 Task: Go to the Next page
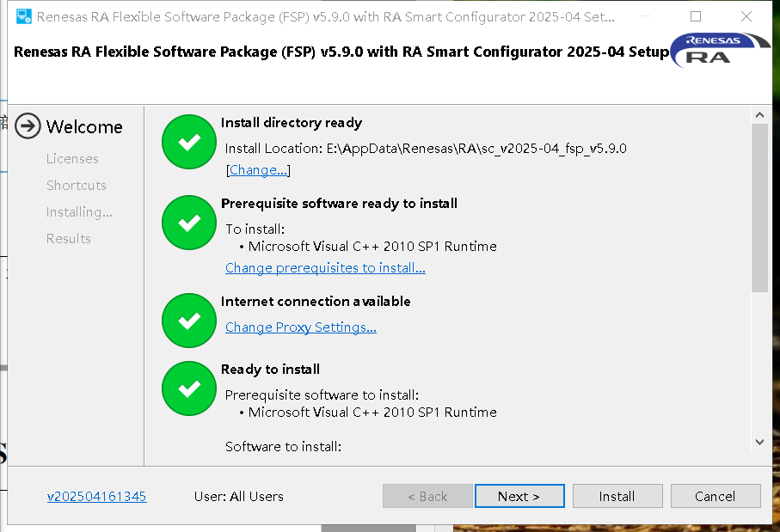coord(519,496)
